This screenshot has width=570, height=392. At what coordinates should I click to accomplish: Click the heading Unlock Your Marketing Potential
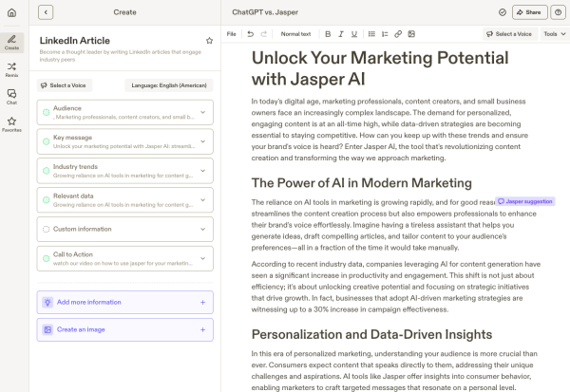click(380, 68)
